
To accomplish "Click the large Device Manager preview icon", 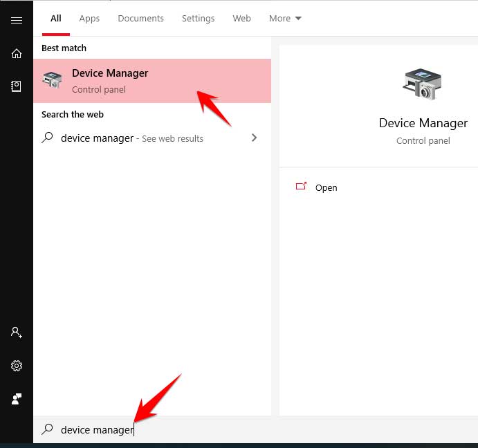I will [422, 84].
